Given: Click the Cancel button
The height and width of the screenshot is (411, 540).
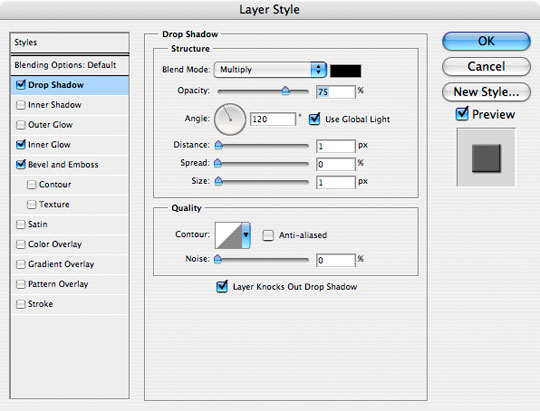Looking at the screenshot, I should click(x=486, y=66).
